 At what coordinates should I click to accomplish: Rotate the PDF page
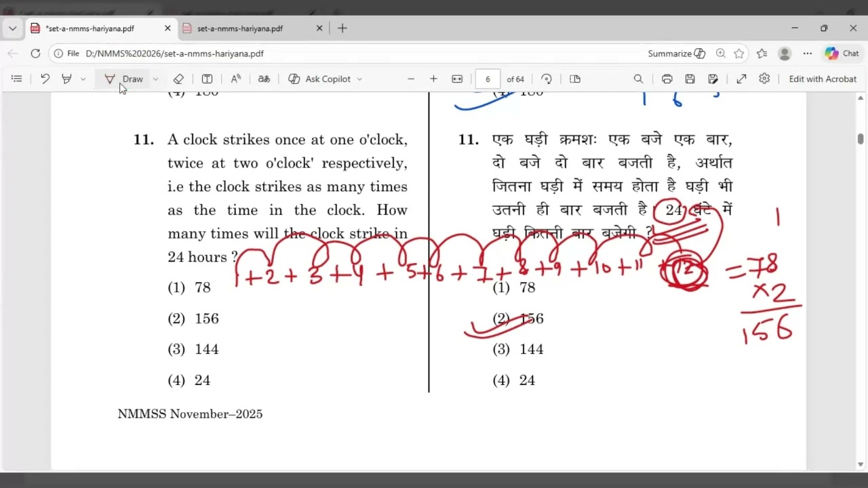point(547,79)
